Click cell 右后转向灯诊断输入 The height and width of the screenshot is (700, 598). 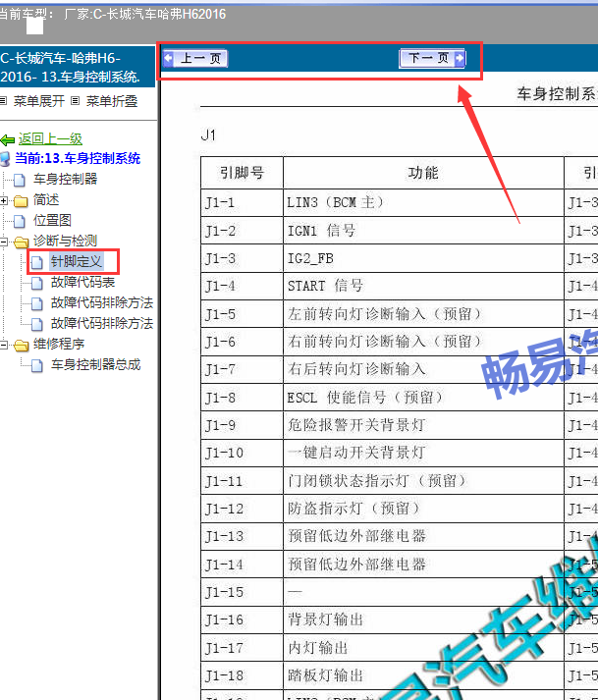coord(423,369)
